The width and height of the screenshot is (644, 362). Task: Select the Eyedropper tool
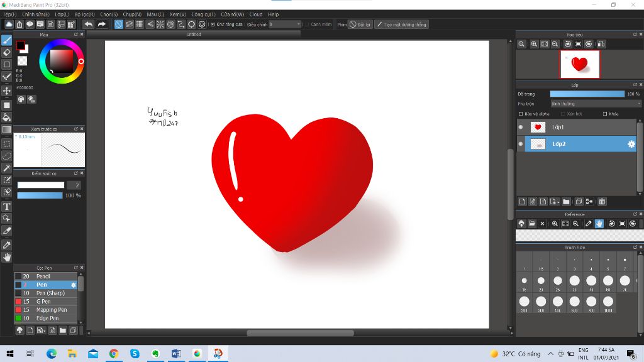(x=6, y=245)
